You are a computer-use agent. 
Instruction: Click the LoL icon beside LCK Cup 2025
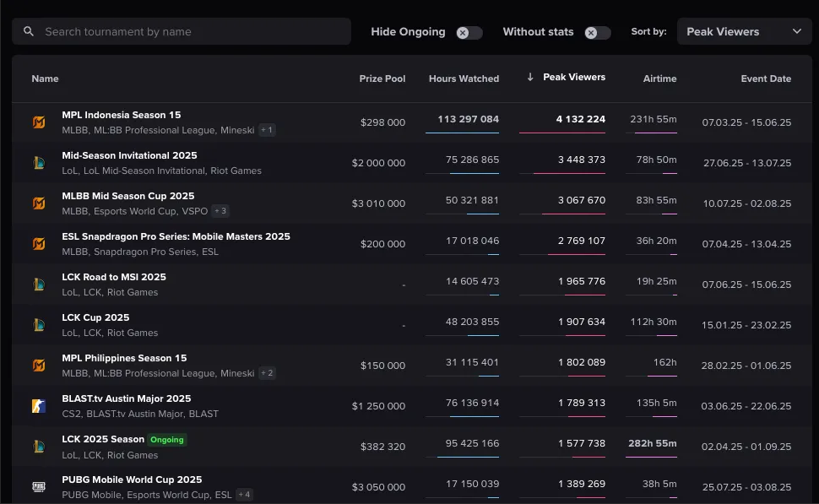click(x=38, y=325)
